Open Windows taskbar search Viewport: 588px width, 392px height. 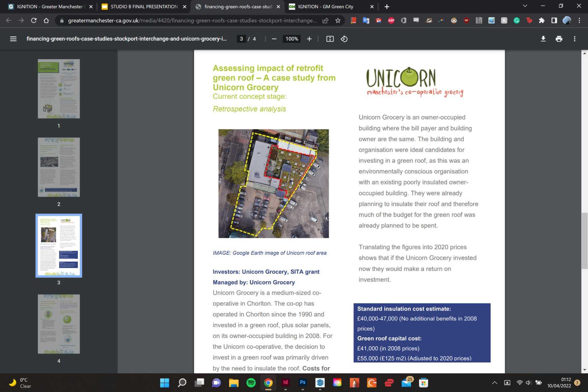click(182, 383)
